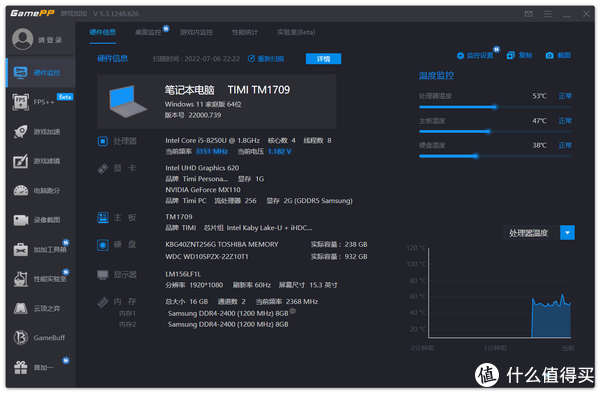The height and width of the screenshot is (393, 600).
Task: Click the 处理器温度 53℃ slider bar
Action: pyautogui.click(x=495, y=107)
